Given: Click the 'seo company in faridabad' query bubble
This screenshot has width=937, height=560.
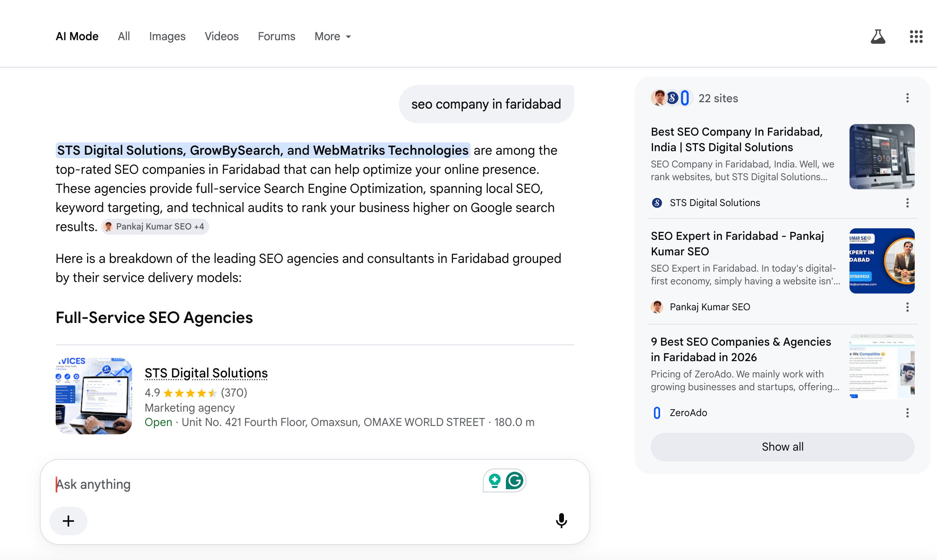Looking at the screenshot, I should point(486,104).
